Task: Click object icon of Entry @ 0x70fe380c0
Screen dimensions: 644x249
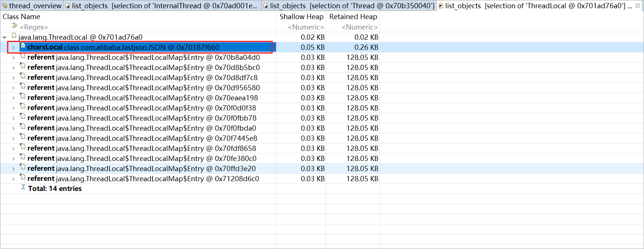Action: coord(23,157)
